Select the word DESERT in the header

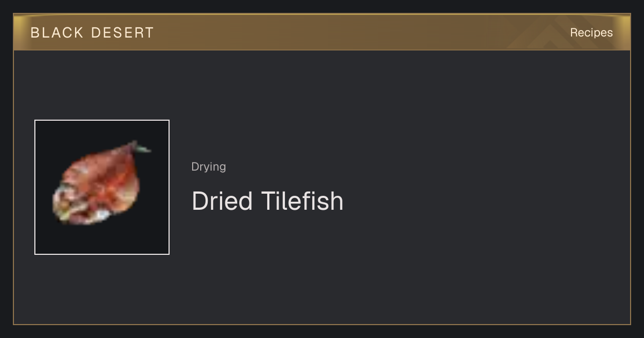pos(123,33)
